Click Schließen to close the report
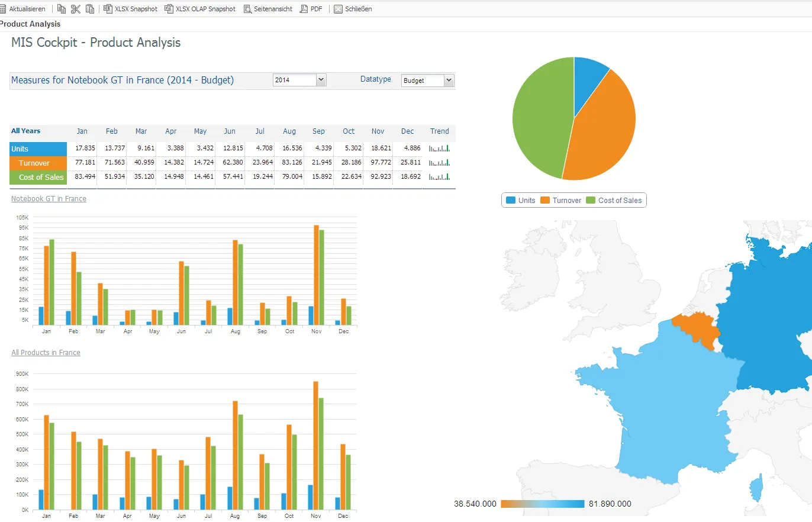Viewport: 812px width, 522px height. [x=353, y=9]
